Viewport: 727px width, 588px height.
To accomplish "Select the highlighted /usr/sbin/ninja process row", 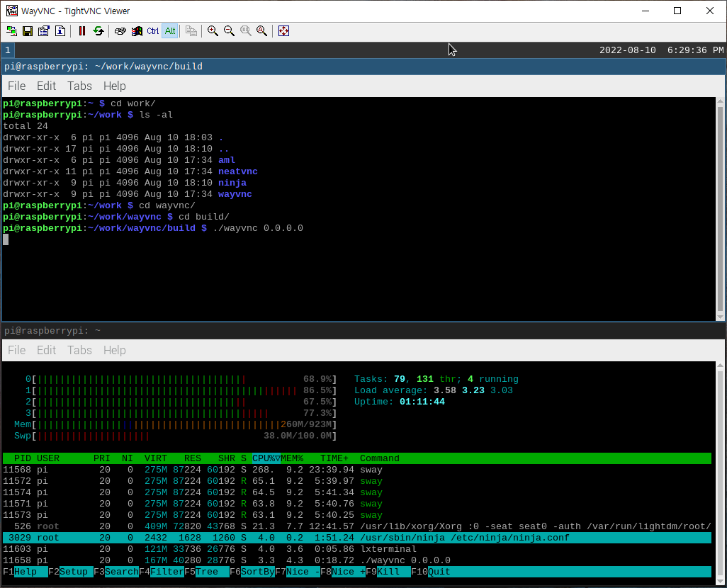I will 357,538.
